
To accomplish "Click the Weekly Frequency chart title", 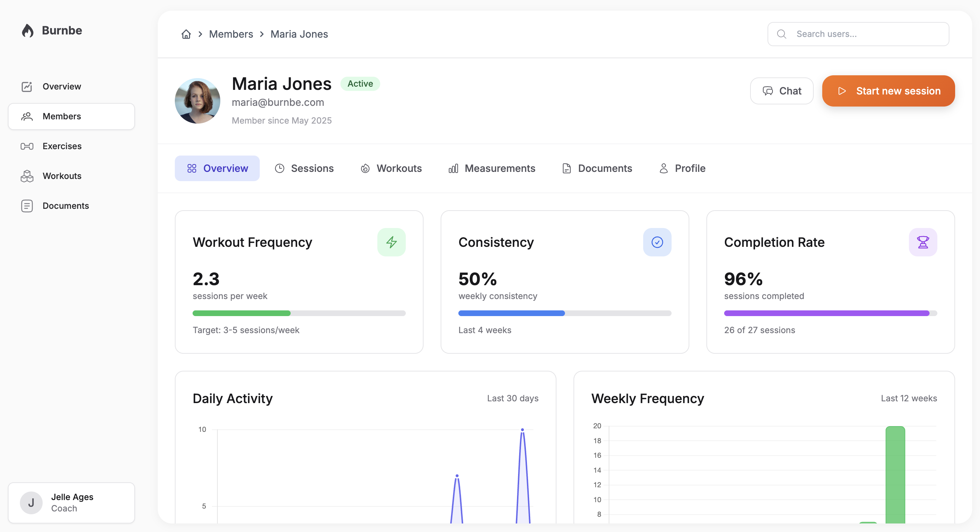I will point(647,398).
